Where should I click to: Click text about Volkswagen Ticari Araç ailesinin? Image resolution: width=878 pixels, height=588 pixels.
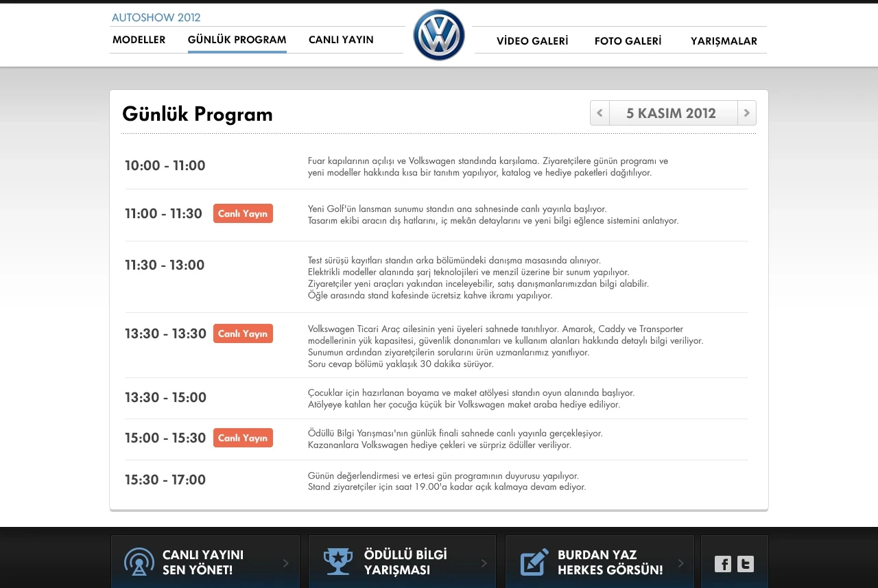506,346
